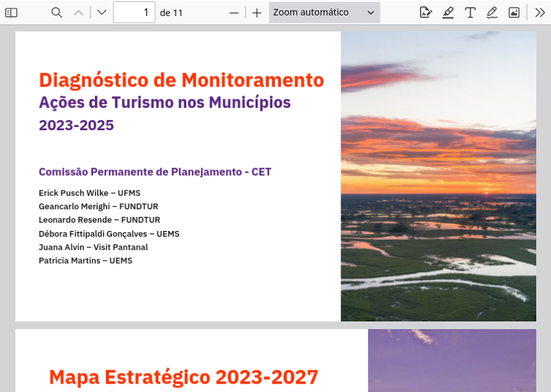Viewport: 551px width, 392px height.
Task: Click the Diagnóstico de Monitoramento title
Action: pos(181,80)
